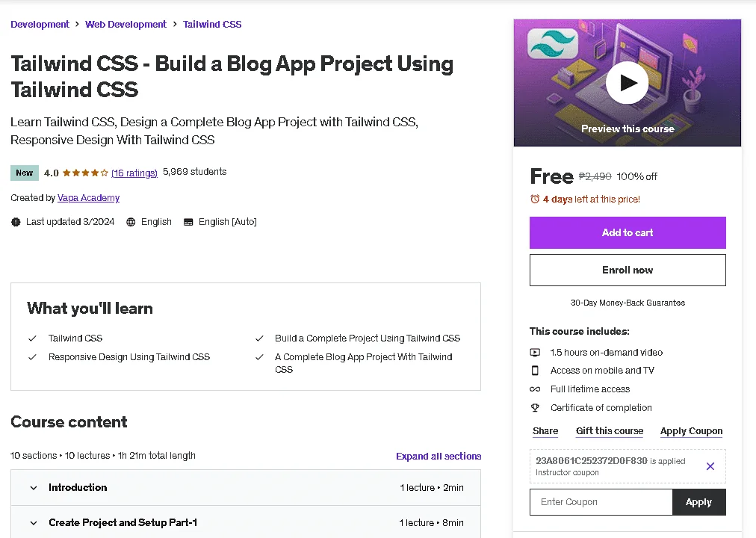Screen dimensions: 756x538
Task: Click the Build a Complete Project checkmark
Action: (x=259, y=338)
